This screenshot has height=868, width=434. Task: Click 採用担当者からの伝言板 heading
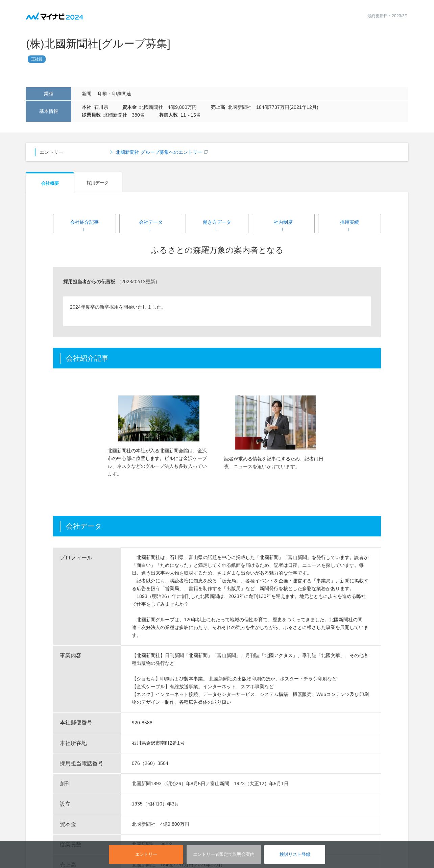pos(89,282)
